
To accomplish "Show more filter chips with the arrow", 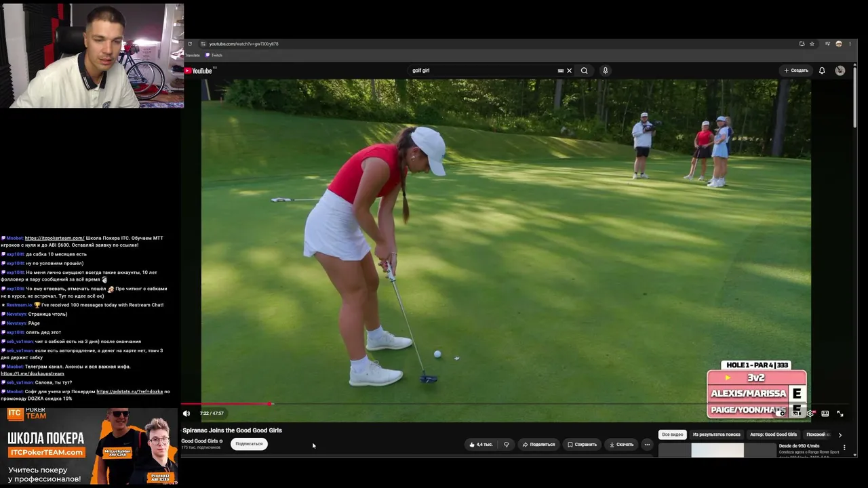I will [x=840, y=435].
